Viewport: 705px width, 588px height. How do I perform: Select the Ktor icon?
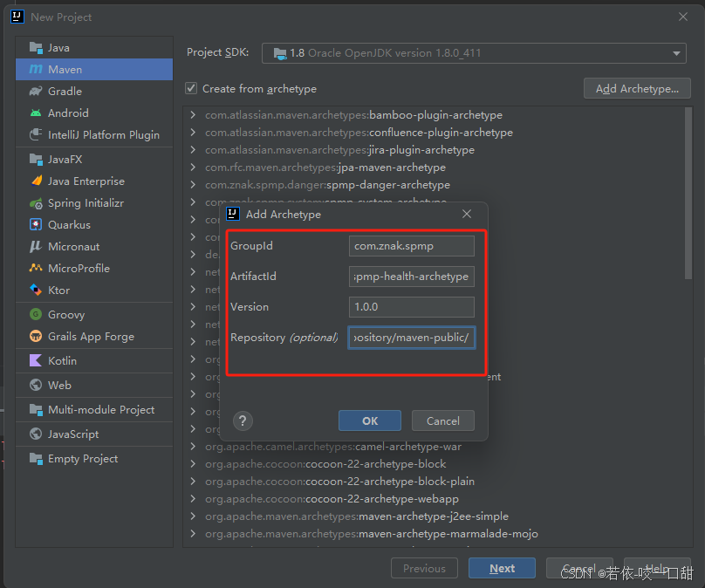(x=36, y=290)
